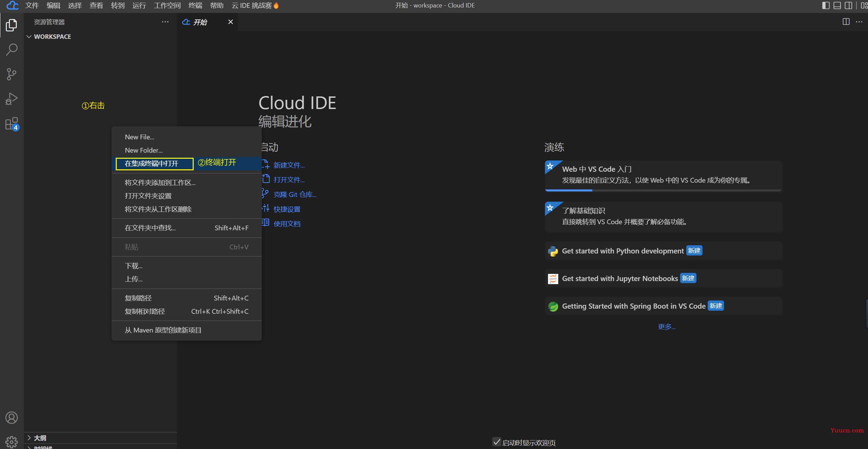Image resolution: width=868 pixels, height=449 pixels.
Task: Choose New File... in context menu
Action: (x=187, y=137)
